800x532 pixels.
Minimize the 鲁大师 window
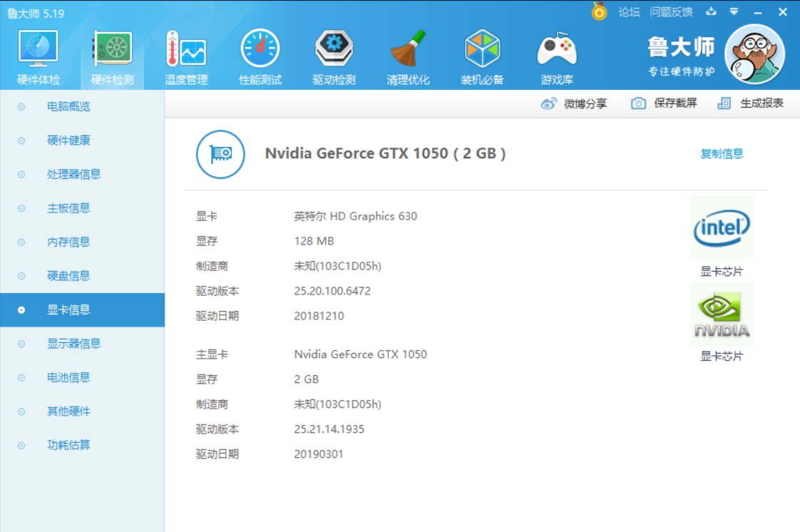pyautogui.click(x=758, y=12)
